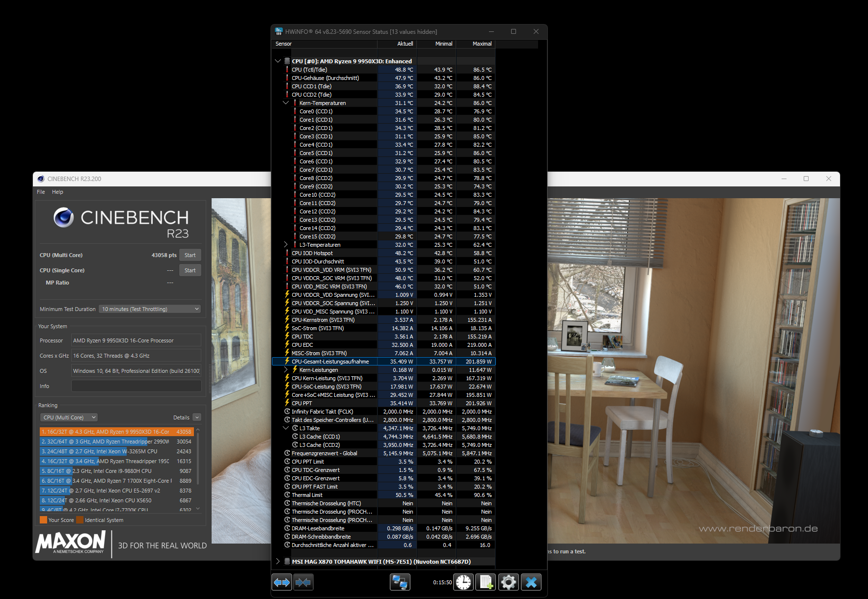Expand the Kern-Leistungen node
This screenshot has width=868, height=599.
[286, 370]
